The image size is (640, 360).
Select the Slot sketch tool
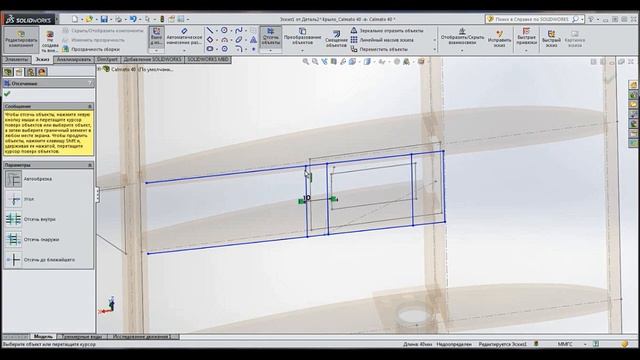210,49
